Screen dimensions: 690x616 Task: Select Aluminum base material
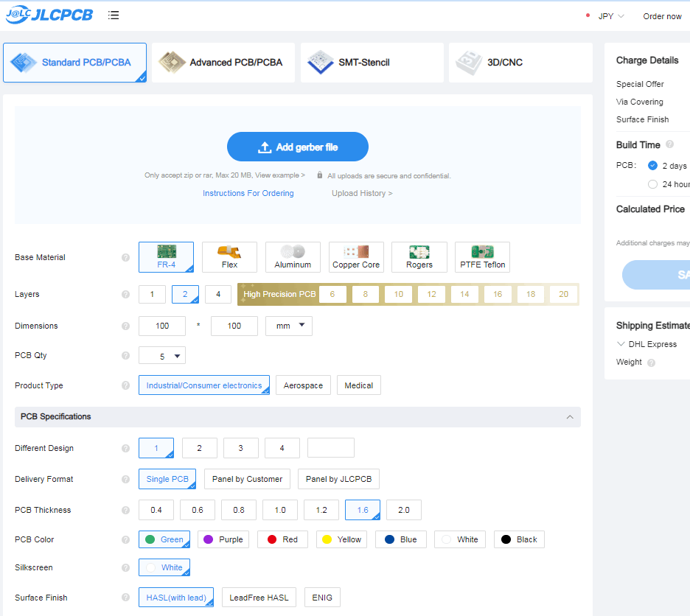click(293, 257)
